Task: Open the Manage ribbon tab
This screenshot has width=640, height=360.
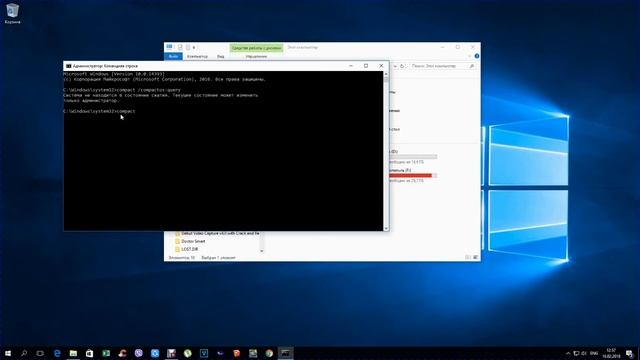Action: tap(256, 56)
